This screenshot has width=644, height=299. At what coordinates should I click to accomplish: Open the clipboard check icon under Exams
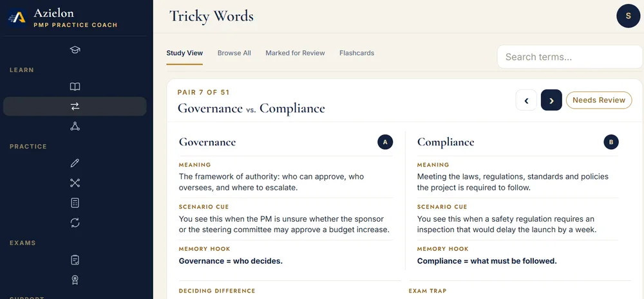pyautogui.click(x=75, y=260)
